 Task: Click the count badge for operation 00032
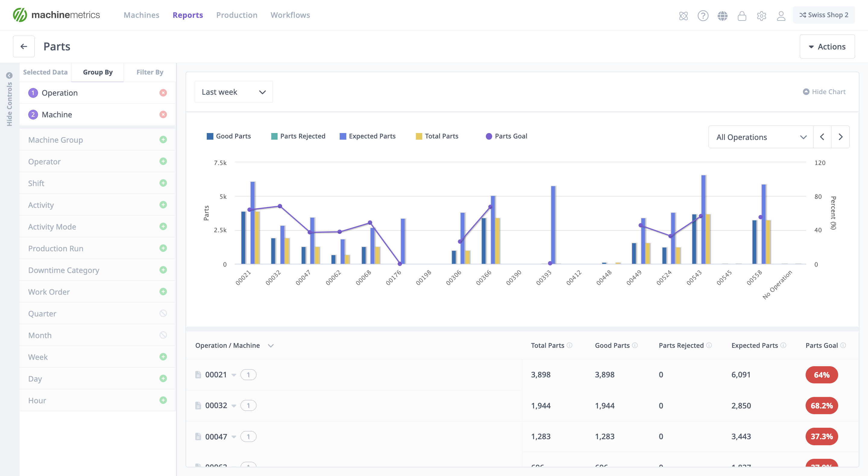click(x=248, y=406)
